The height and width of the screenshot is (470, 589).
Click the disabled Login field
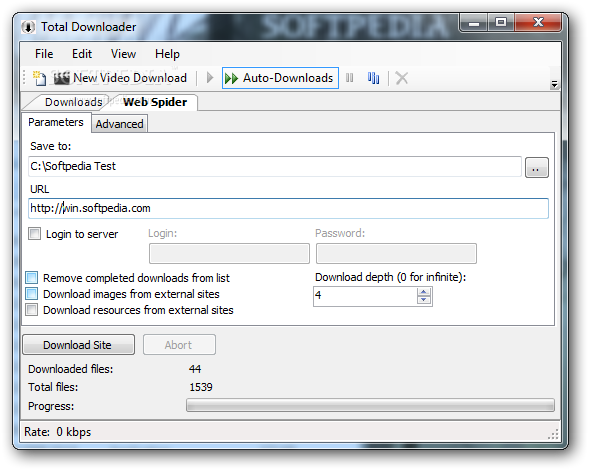[x=229, y=253]
